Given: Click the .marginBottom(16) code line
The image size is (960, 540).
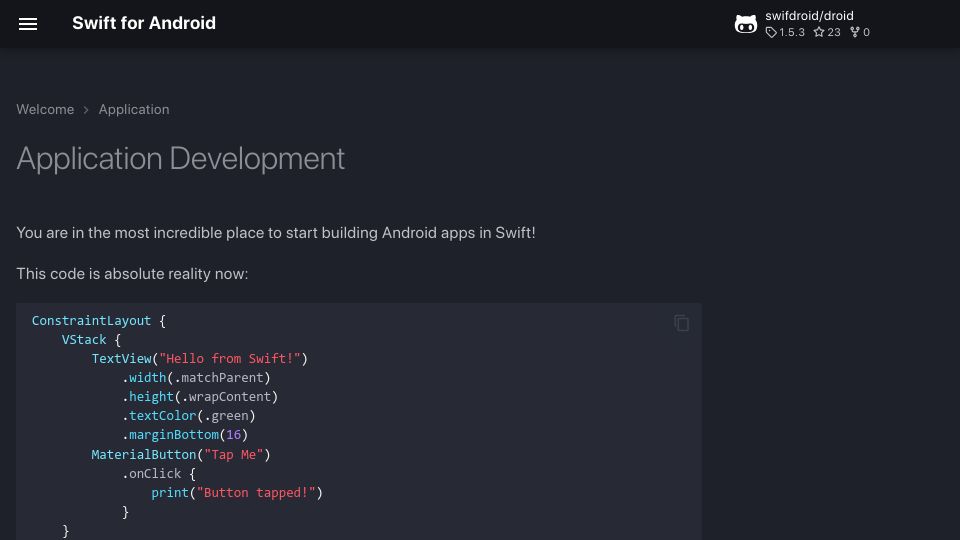Looking at the screenshot, I should [185, 435].
